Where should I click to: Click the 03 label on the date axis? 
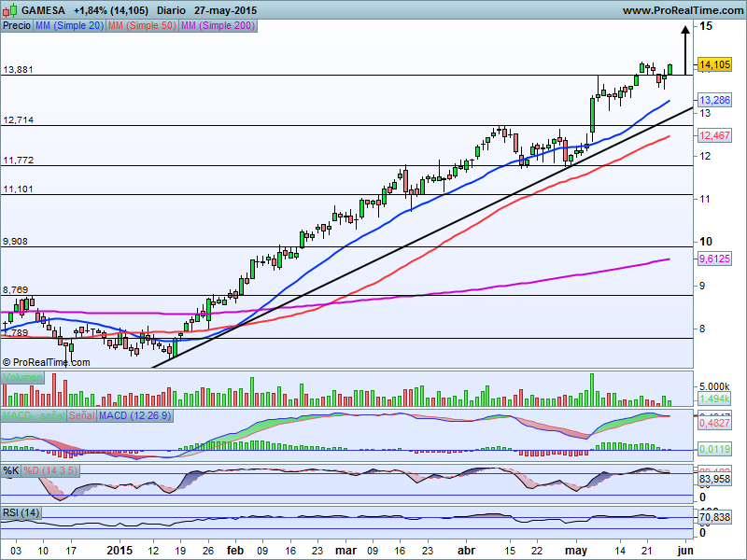(16, 551)
